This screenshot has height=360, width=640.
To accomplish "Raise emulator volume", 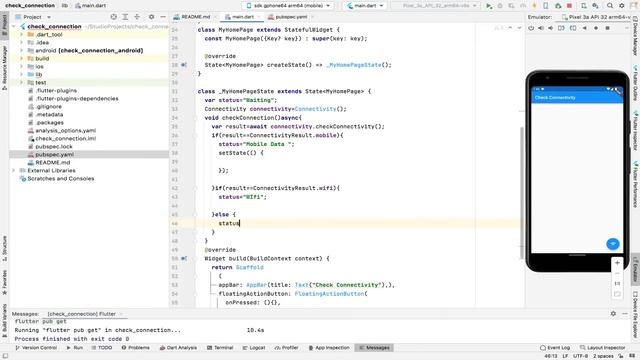I will pos(541,28).
